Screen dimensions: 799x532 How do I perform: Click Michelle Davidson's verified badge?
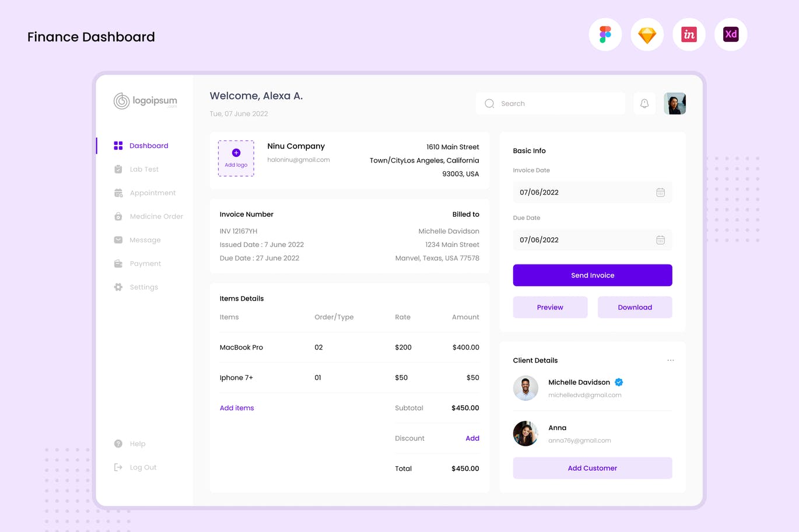[619, 382]
